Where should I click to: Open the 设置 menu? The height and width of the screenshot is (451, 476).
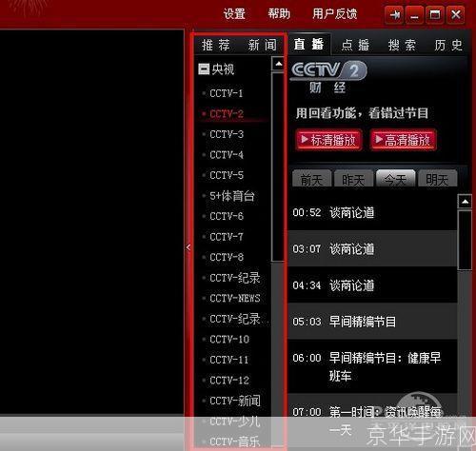pyautogui.click(x=234, y=14)
